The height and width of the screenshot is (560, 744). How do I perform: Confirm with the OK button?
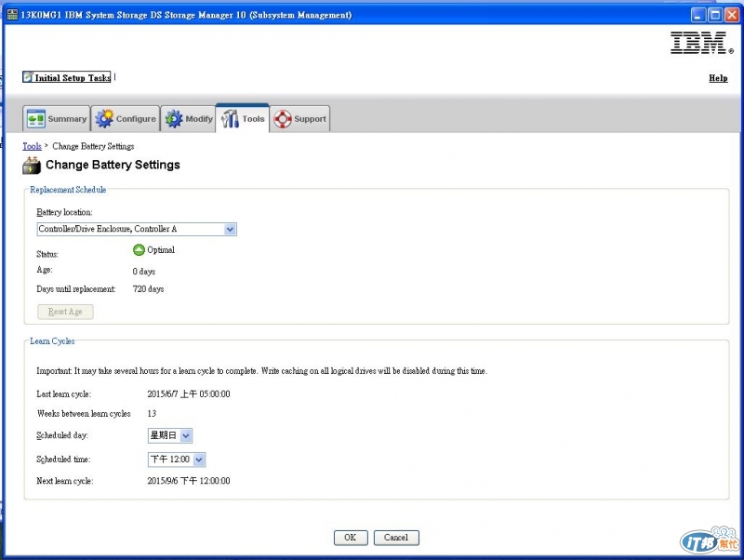click(351, 538)
